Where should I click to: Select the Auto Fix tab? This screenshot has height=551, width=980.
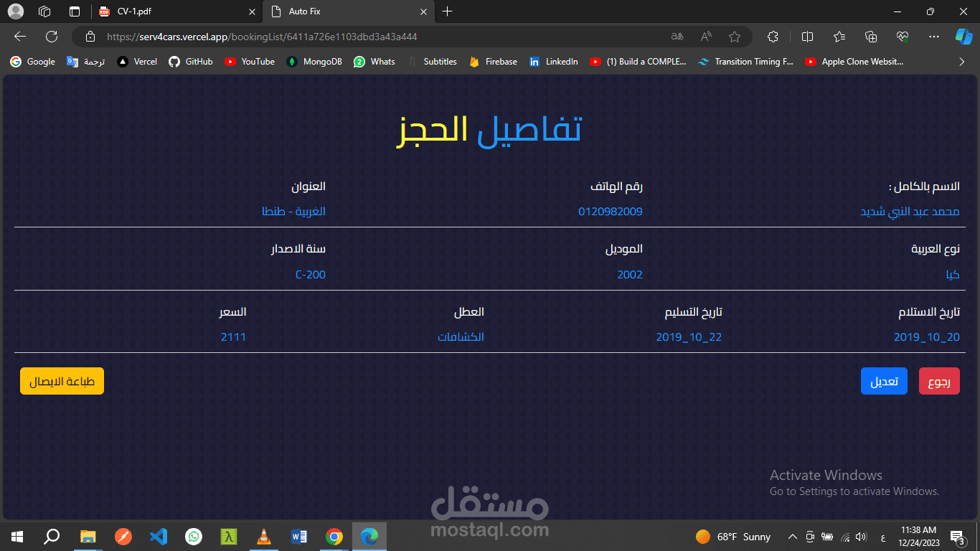(349, 11)
